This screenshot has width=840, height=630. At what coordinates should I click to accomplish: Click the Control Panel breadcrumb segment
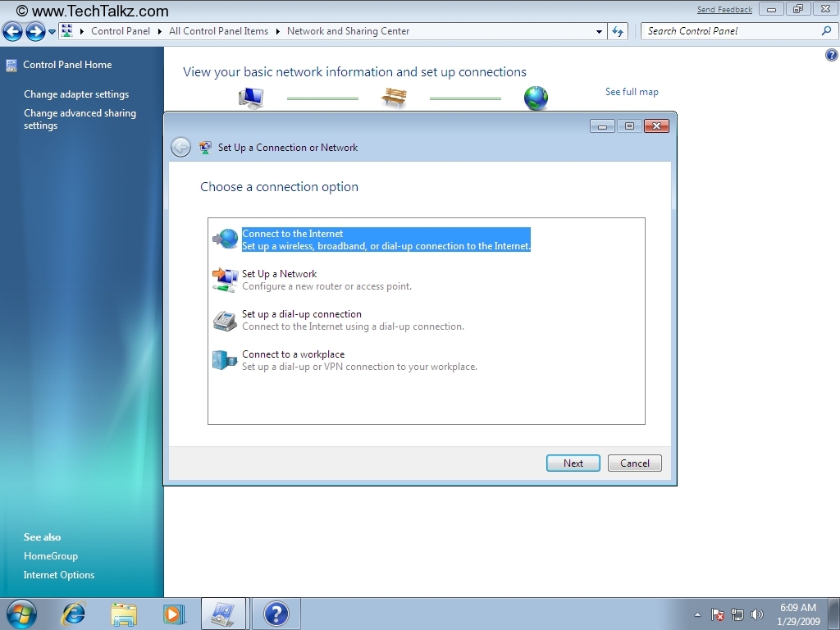pyautogui.click(x=120, y=31)
